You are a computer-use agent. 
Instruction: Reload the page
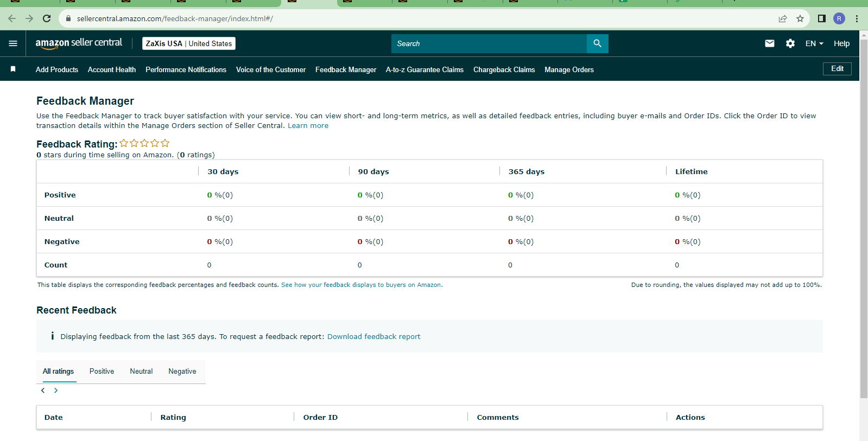(47, 18)
